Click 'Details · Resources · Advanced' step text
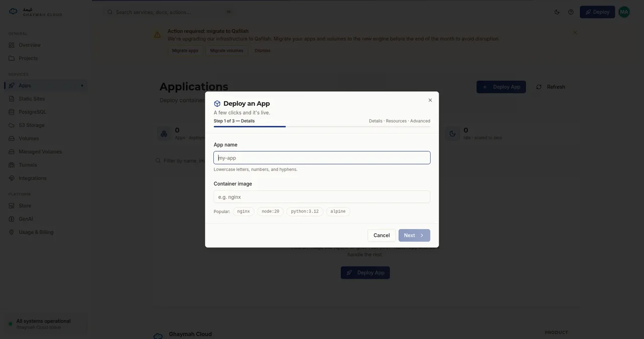This screenshot has height=339, width=644. point(399,121)
